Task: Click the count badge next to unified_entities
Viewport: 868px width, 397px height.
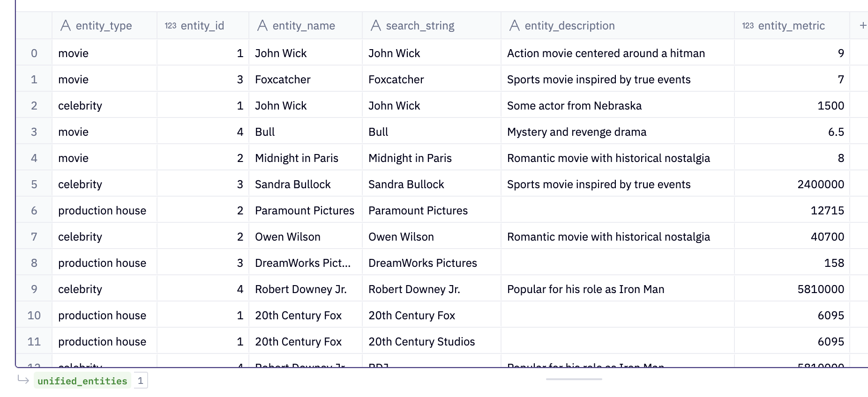Action: (140, 381)
